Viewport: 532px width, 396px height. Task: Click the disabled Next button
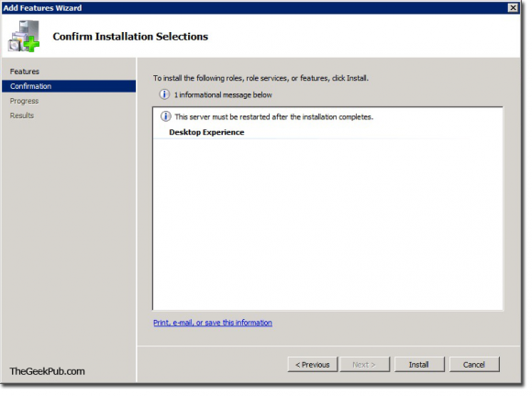click(x=365, y=365)
